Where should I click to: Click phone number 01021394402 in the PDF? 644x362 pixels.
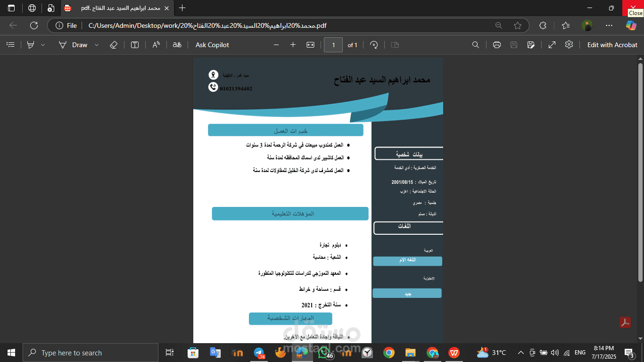tap(236, 89)
